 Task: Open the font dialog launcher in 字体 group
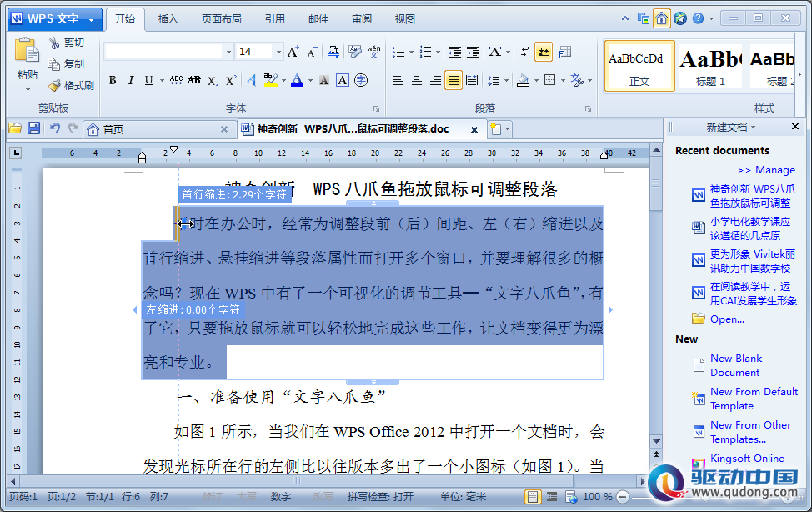tap(377, 109)
